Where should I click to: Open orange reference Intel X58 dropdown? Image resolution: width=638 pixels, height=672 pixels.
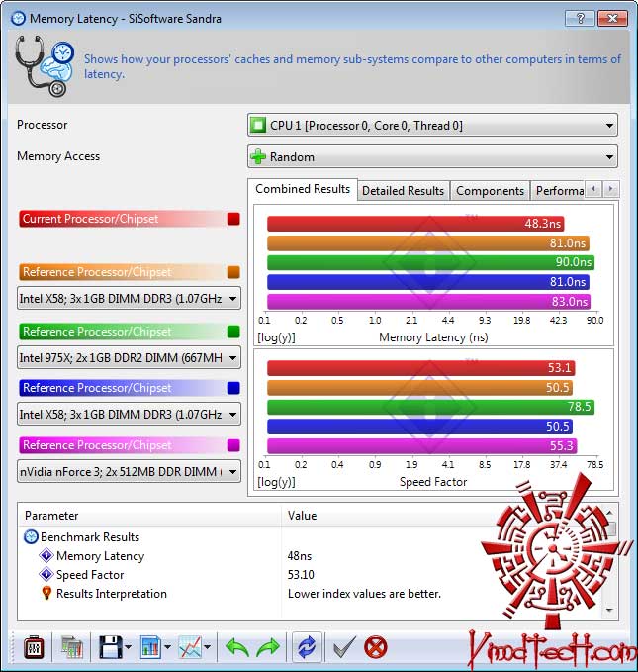129,298
